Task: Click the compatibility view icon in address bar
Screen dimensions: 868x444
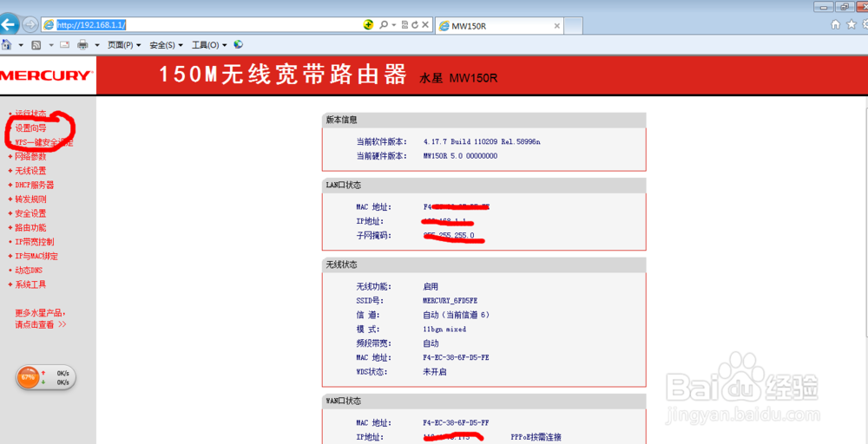Action: (x=404, y=25)
